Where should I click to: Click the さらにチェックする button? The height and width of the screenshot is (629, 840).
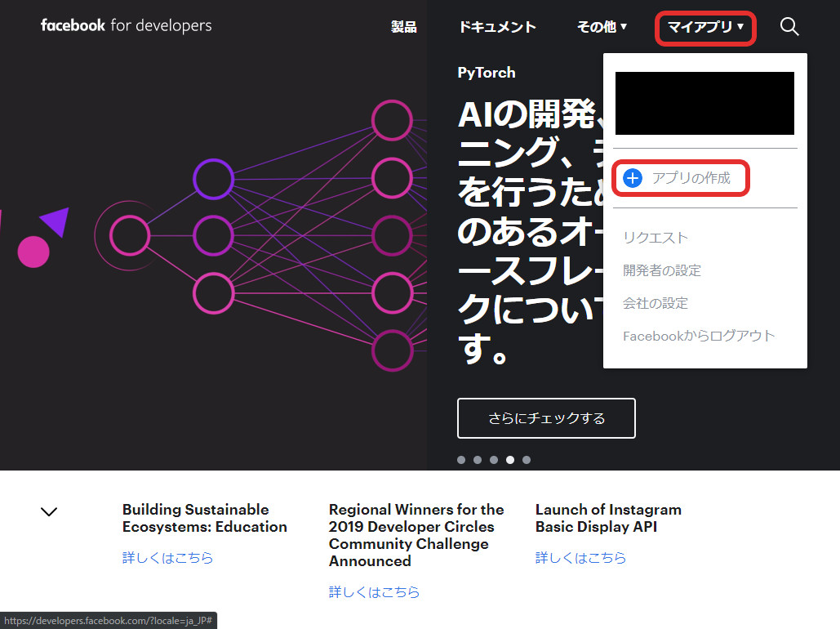[x=545, y=417]
